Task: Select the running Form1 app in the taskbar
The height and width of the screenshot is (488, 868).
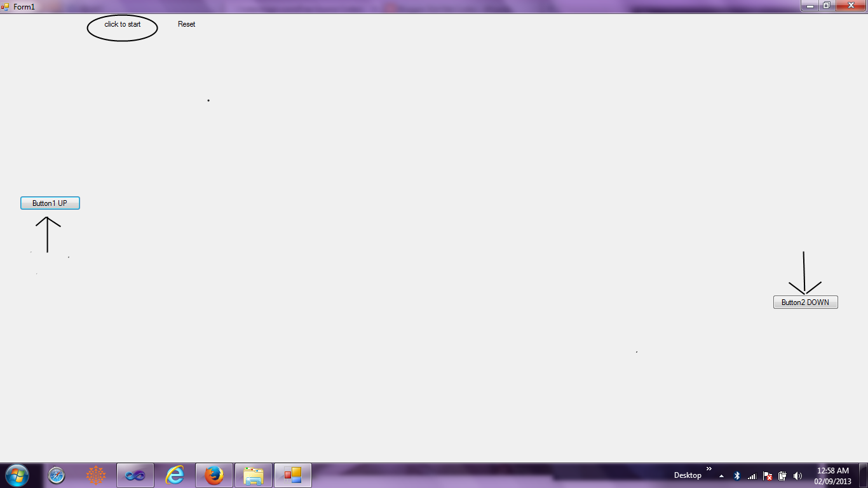Action: point(293,475)
